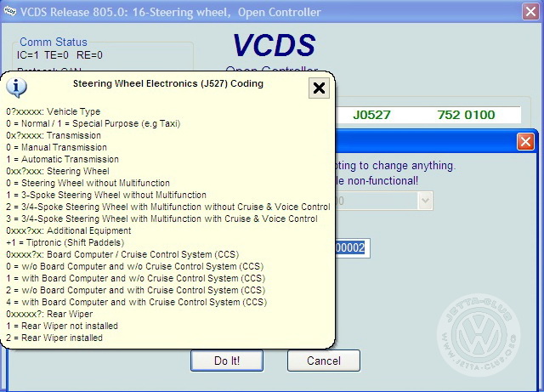This screenshot has height=392, width=544.
Task: Click the Cancel button
Action: [324, 361]
